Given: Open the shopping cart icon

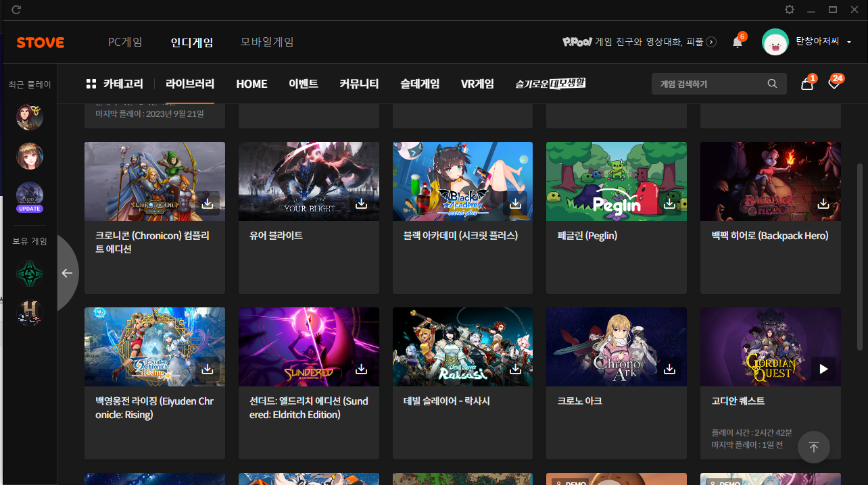Looking at the screenshot, I should (806, 84).
